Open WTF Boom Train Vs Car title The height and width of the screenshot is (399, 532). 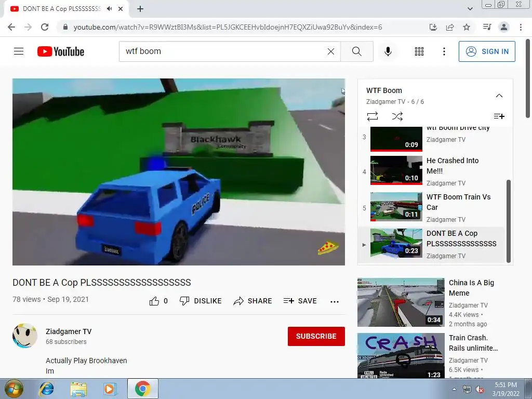pyautogui.click(x=458, y=202)
